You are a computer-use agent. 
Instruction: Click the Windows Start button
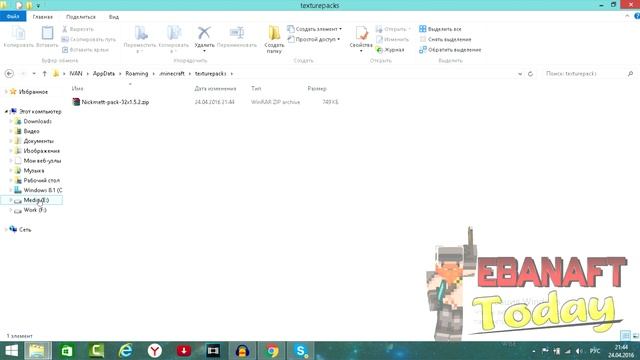coord(11,351)
